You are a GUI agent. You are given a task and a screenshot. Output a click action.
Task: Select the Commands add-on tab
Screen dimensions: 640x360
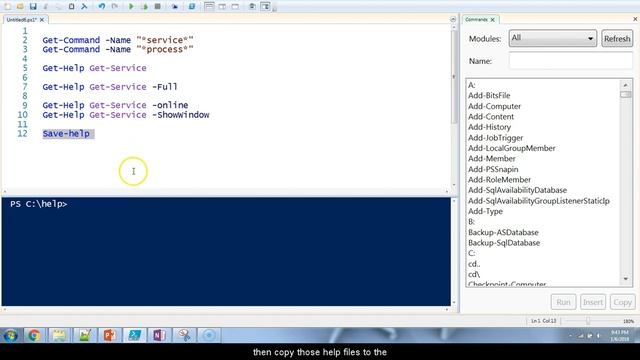pyautogui.click(x=476, y=20)
